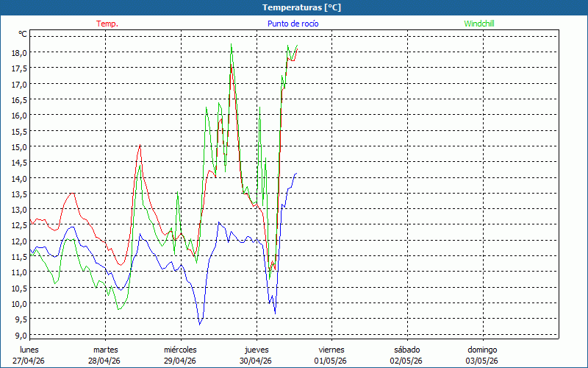Click the 12,0 temperature axis label
The height and width of the screenshot is (368, 588).
pos(18,241)
